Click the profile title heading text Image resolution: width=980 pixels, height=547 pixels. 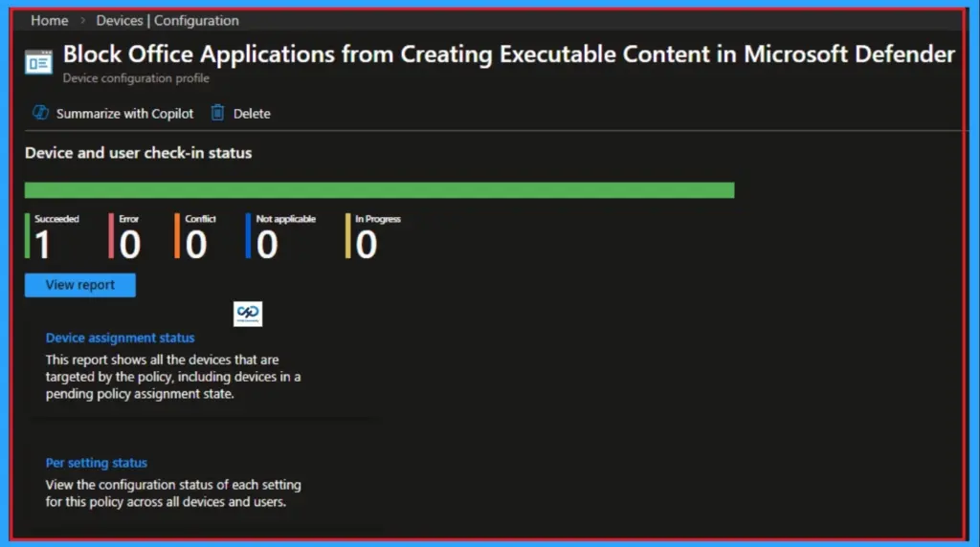pos(509,55)
